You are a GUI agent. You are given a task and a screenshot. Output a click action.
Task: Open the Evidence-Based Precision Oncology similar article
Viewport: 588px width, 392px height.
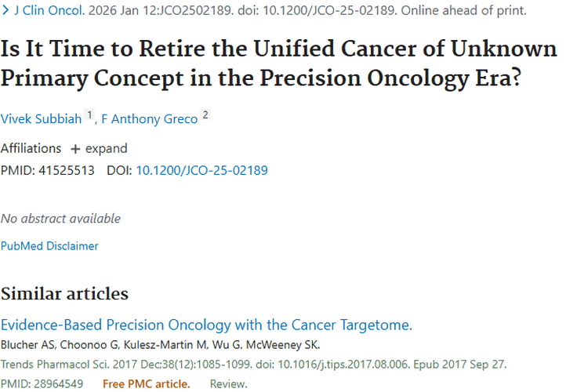pos(206,325)
